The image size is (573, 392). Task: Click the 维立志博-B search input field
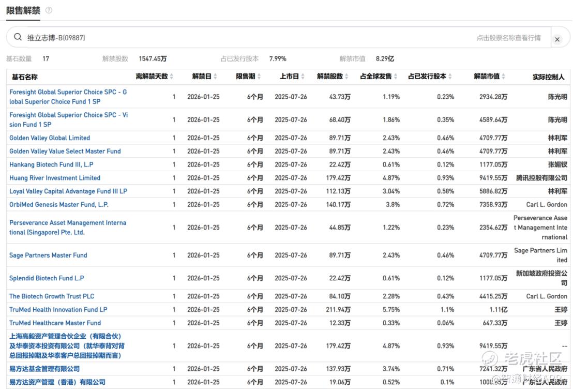click(248, 38)
